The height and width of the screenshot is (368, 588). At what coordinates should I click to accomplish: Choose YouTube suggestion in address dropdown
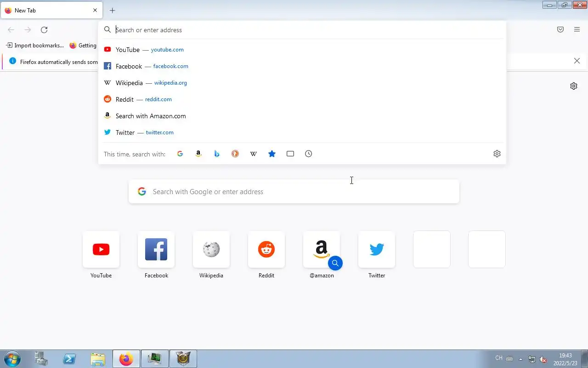click(302, 50)
